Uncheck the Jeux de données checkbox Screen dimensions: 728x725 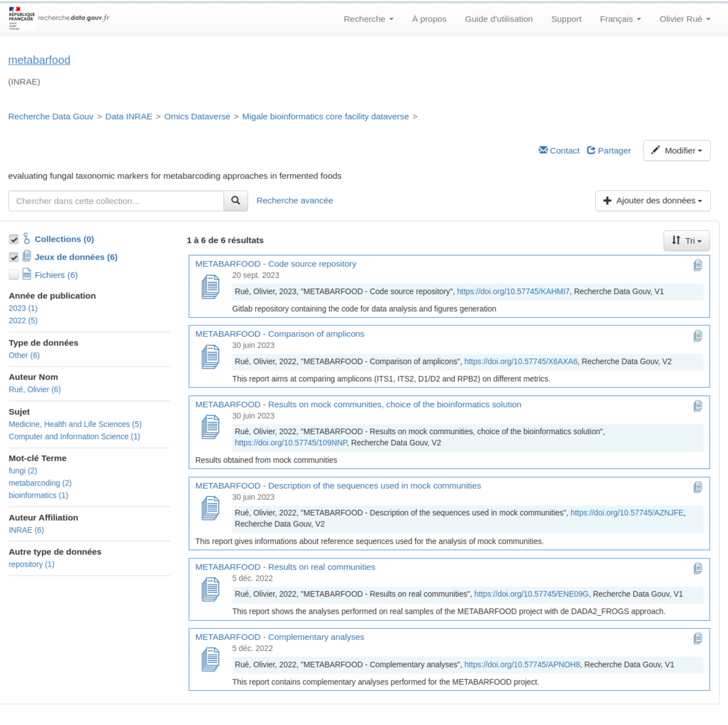tap(14, 257)
